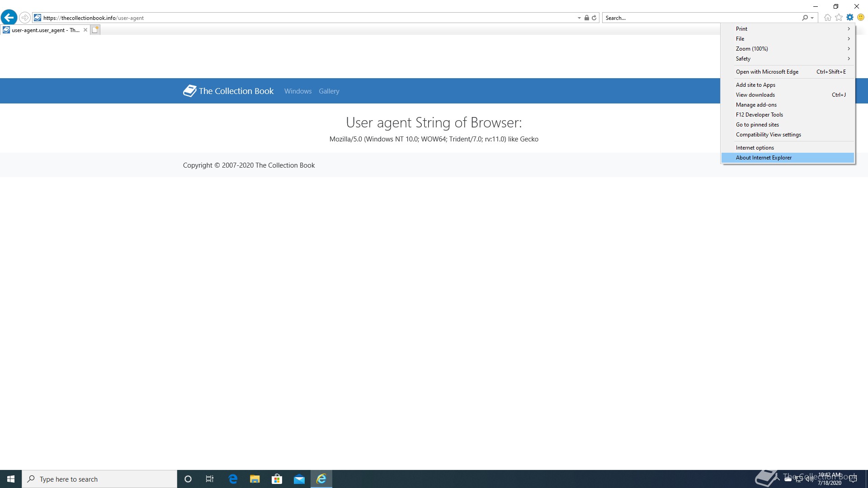
Task: Open Compatibility View settings
Action: pos(788,134)
